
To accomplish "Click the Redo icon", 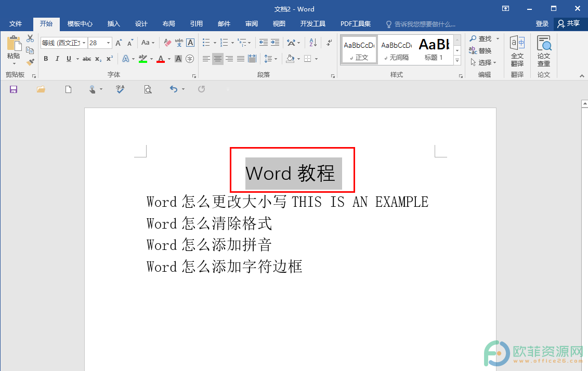I will coord(201,89).
